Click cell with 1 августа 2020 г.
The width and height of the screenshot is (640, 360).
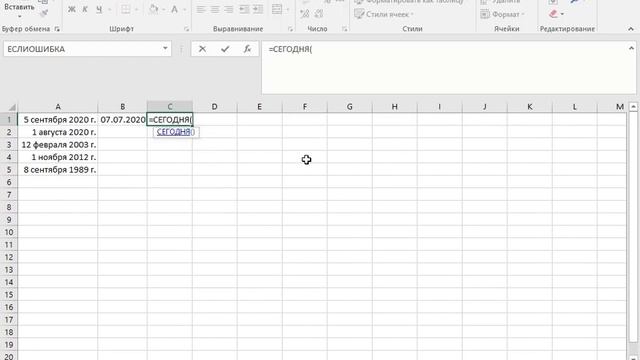(58, 132)
